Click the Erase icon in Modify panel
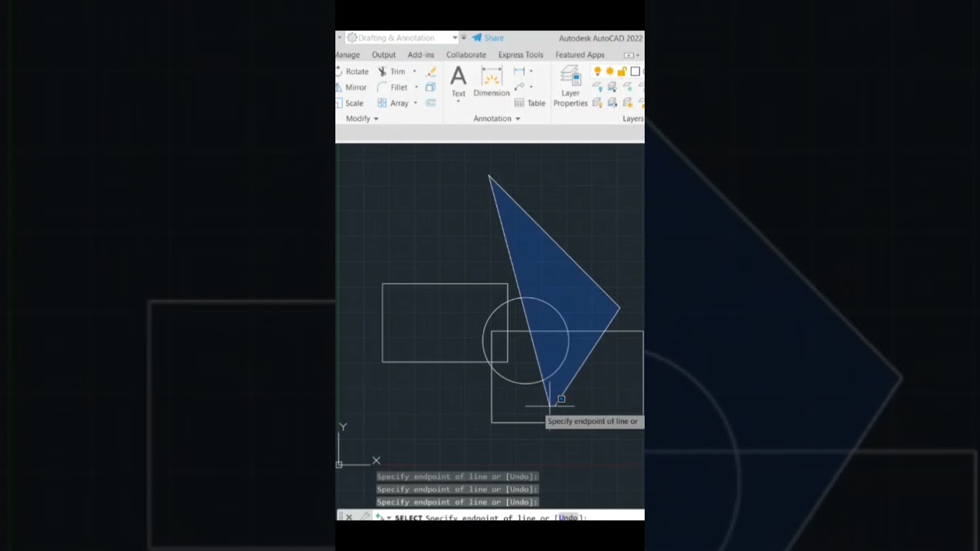The height and width of the screenshot is (551, 980). point(431,71)
